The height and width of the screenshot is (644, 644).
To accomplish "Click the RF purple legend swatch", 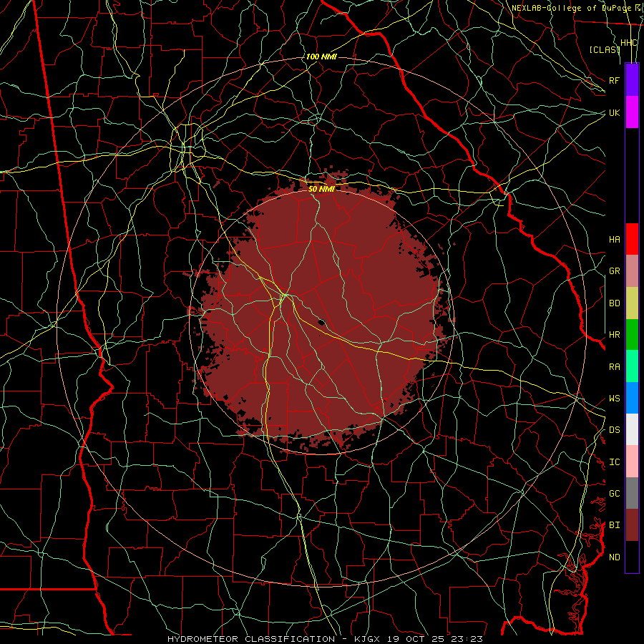I will click(x=632, y=79).
